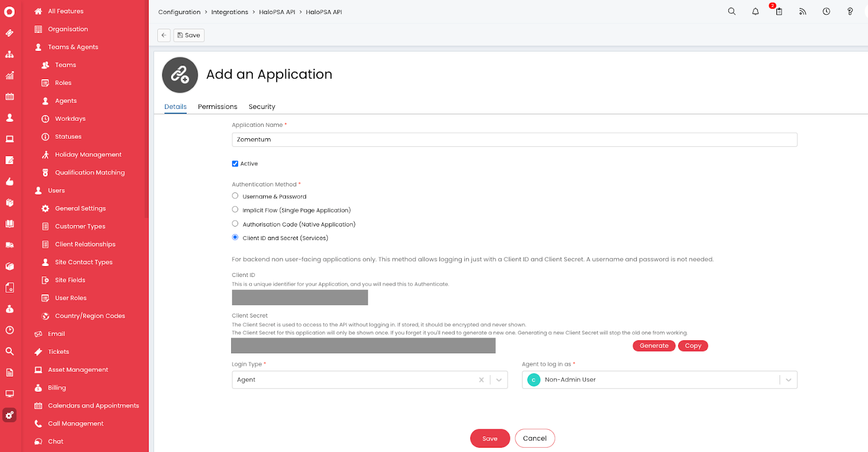This screenshot has width=868, height=452.
Task: Open Country/Region Codes in the sidebar
Action: click(x=90, y=316)
